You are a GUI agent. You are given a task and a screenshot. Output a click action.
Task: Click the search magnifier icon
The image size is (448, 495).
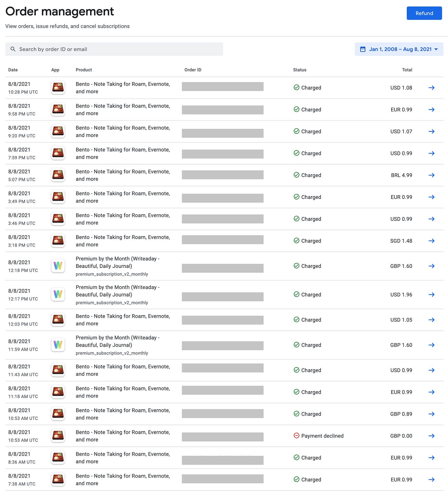[13, 49]
